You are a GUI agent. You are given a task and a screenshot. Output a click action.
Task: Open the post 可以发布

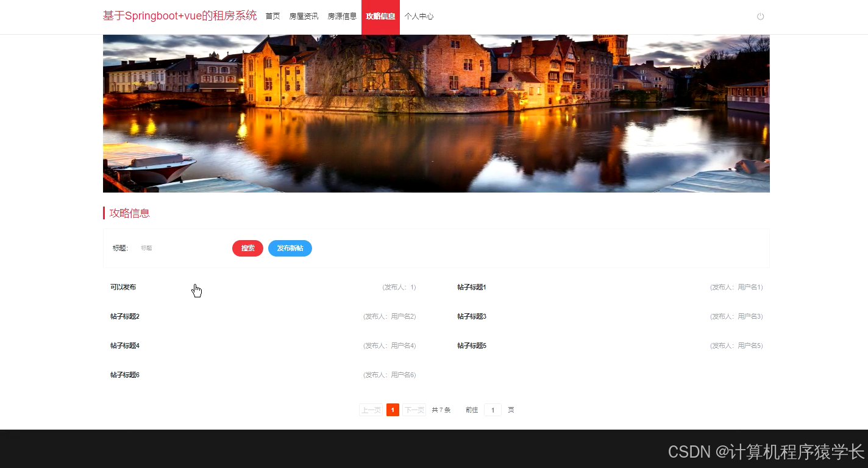[x=123, y=287]
